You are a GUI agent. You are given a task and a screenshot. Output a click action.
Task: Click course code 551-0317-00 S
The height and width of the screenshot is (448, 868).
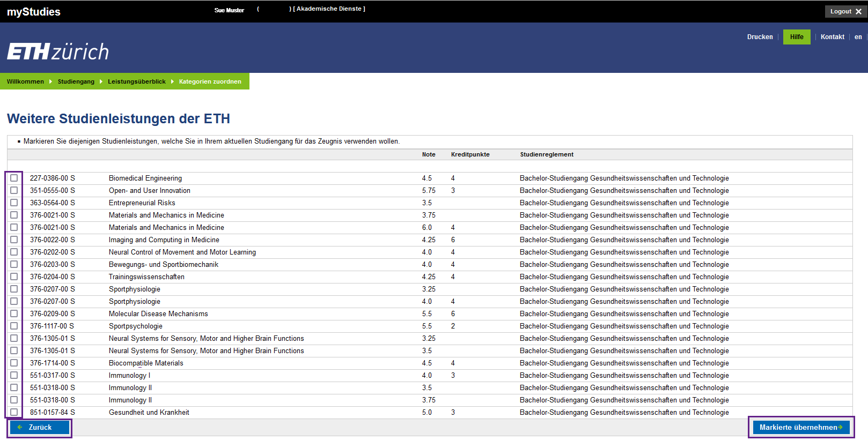[x=53, y=375]
